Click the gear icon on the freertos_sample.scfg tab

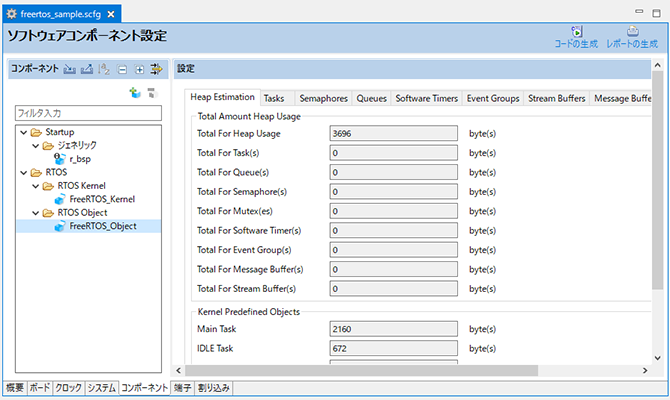click(12, 14)
